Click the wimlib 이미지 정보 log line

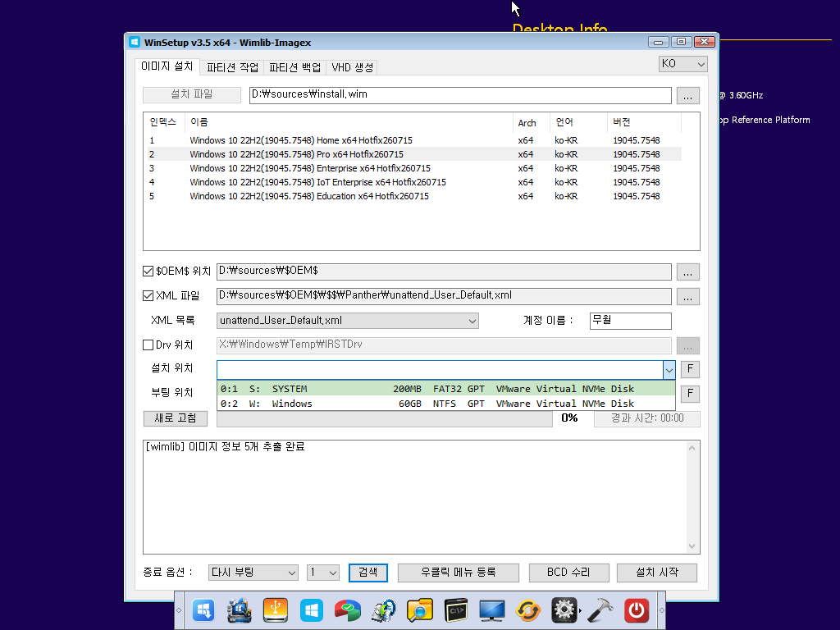click(225, 447)
